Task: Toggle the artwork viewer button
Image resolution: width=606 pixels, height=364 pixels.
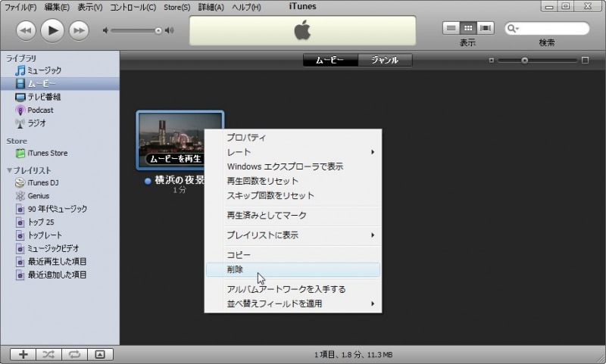Action: [x=100, y=354]
